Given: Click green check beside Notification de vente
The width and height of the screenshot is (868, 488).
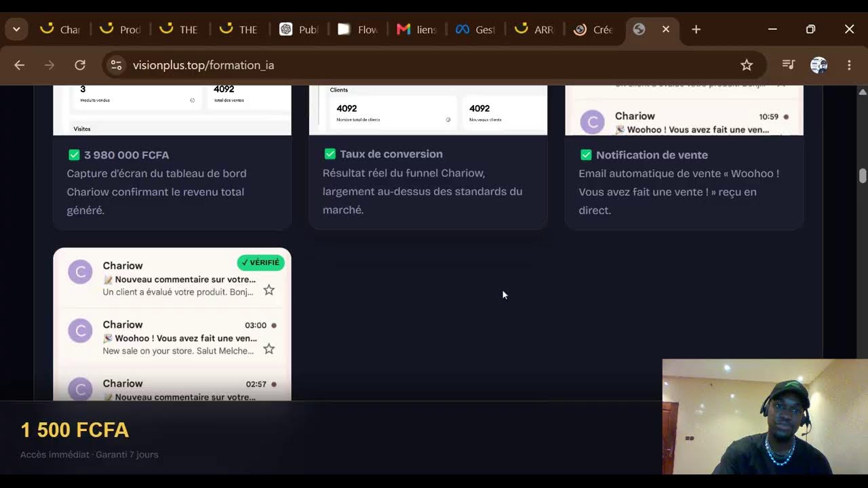Looking at the screenshot, I should (586, 155).
